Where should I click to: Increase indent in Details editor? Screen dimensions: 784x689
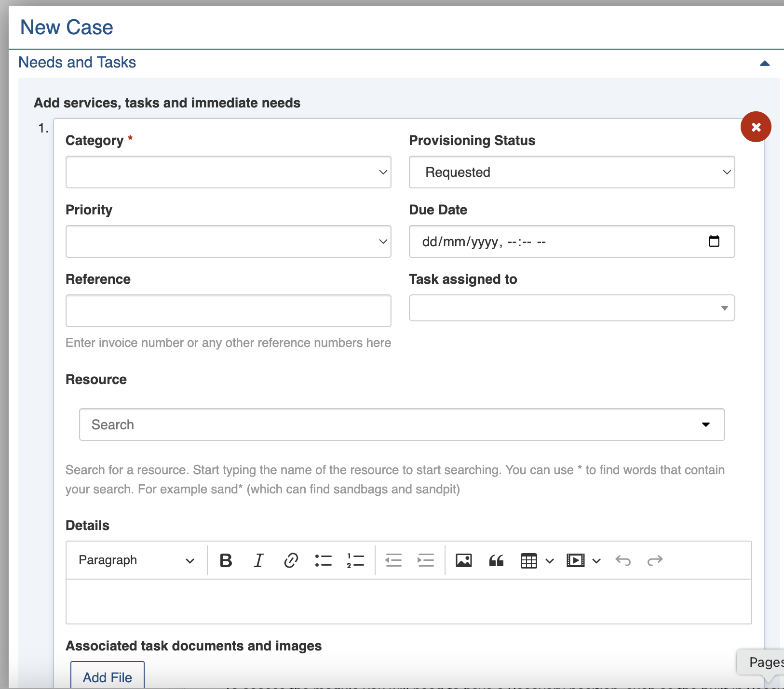click(426, 560)
